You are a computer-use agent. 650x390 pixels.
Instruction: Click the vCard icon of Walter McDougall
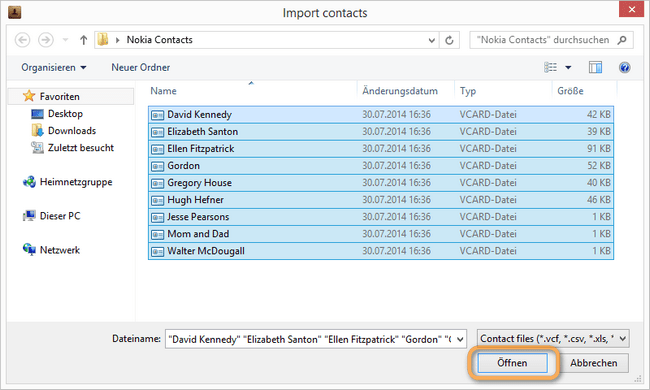[158, 252]
